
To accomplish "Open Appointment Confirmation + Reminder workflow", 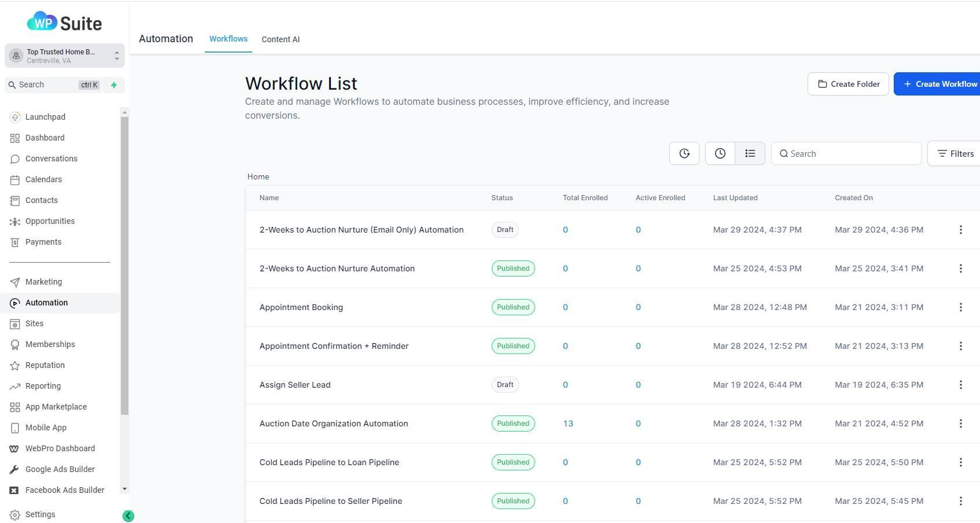I will click(334, 346).
